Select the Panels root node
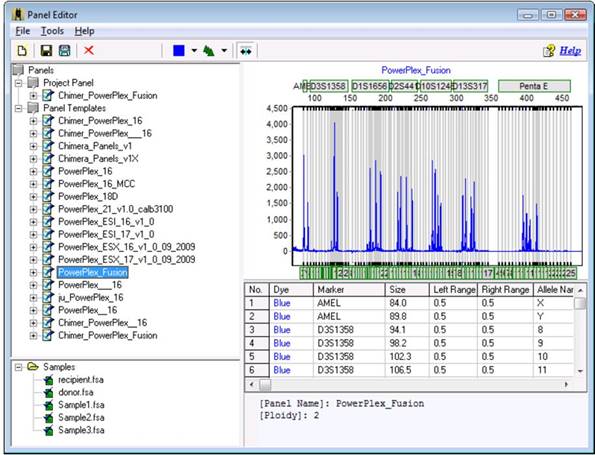This screenshot has width=595, height=455. pos(41,70)
